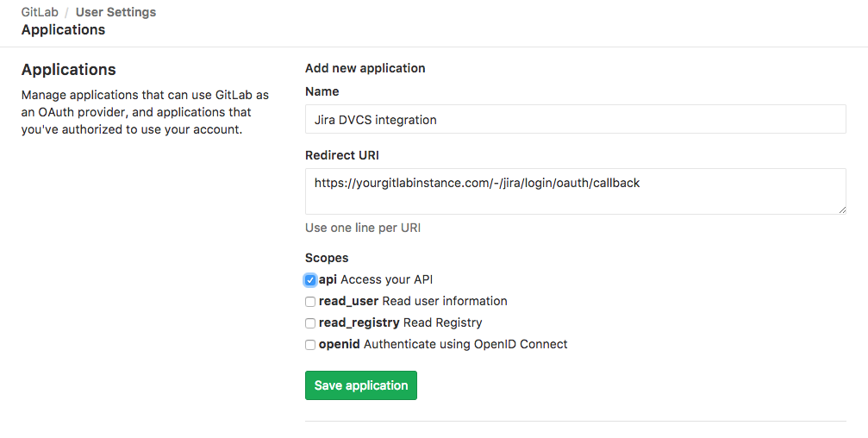Image resolution: width=868 pixels, height=438 pixels.
Task: Click the GitLab breadcrumb link
Action: 39,12
